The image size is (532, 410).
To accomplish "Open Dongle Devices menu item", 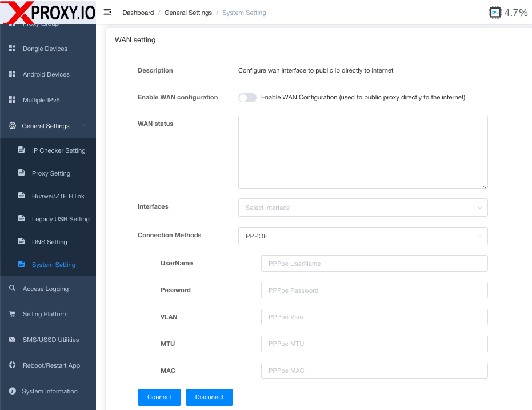I will tap(48, 49).
